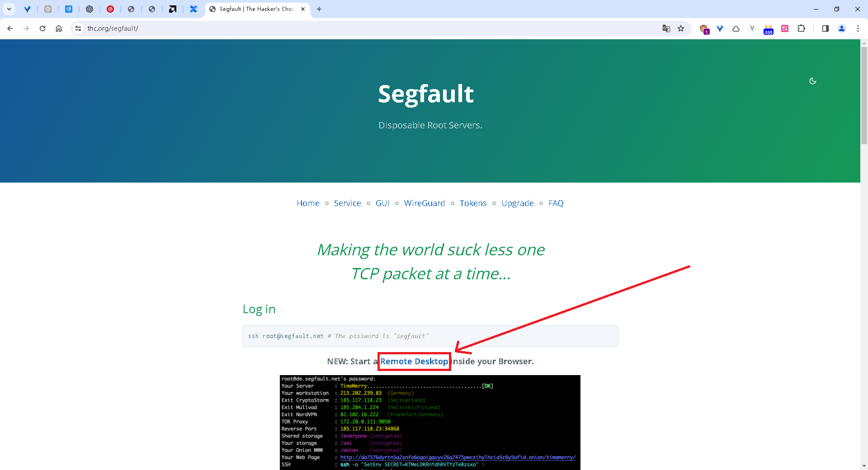Image resolution: width=868 pixels, height=470 pixels.
Task: Open the FAQ navigation link
Action: [556, 203]
